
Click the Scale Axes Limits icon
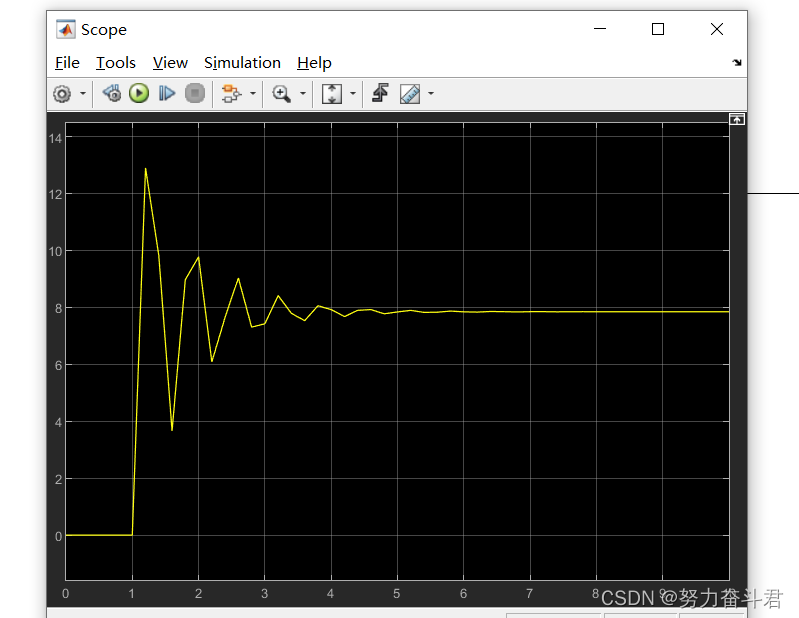(x=332, y=94)
